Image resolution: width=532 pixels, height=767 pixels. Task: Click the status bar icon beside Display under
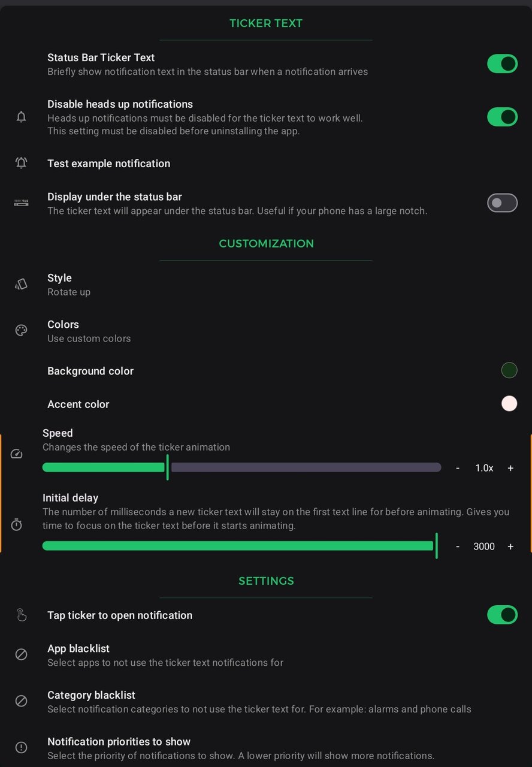22,203
